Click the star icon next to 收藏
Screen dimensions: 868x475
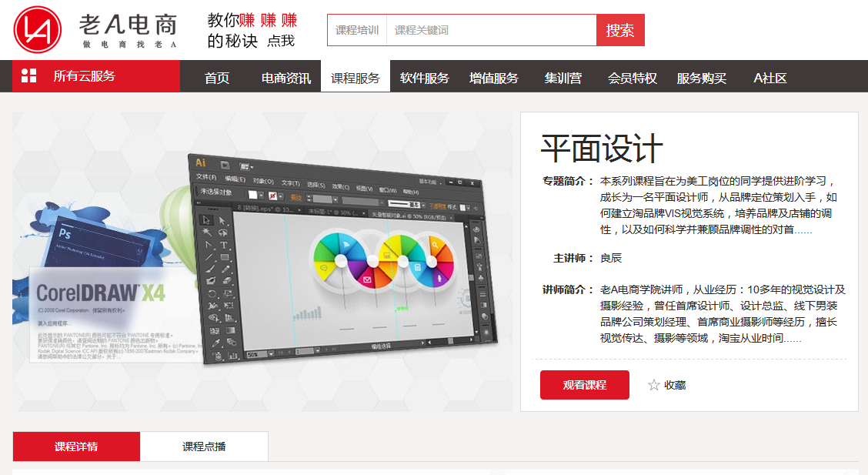pos(654,385)
